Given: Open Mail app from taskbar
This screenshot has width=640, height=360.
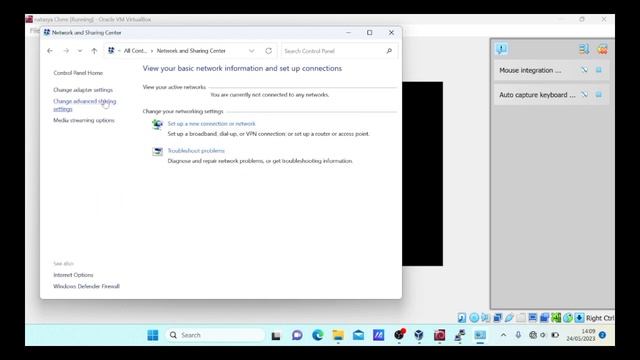Looking at the screenshot, I should [x=358, y=336].
